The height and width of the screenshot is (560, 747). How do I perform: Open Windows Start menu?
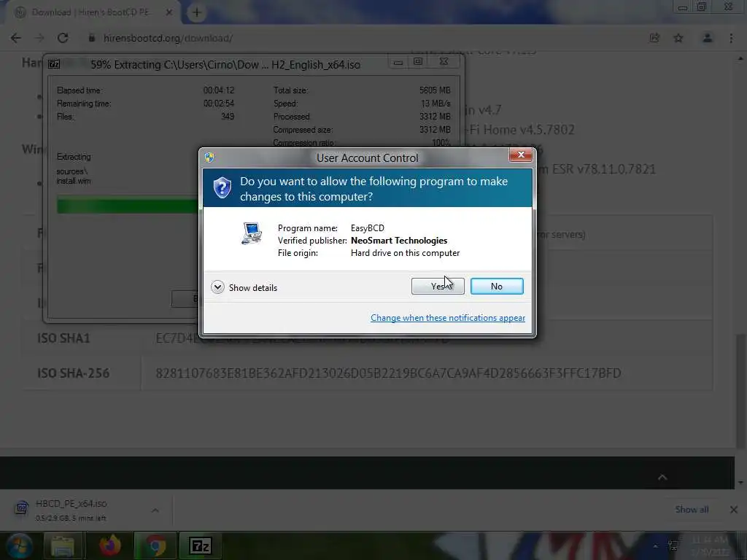click(x=19, y=545)
